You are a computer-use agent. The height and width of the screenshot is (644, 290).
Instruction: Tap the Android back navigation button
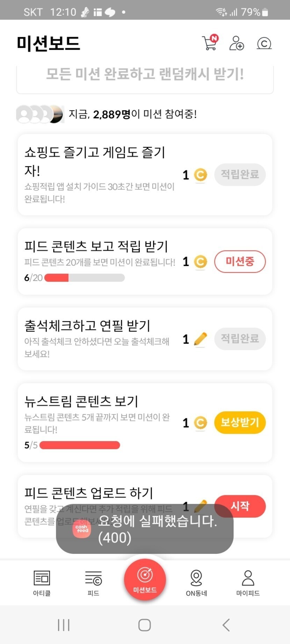[226, 625]
